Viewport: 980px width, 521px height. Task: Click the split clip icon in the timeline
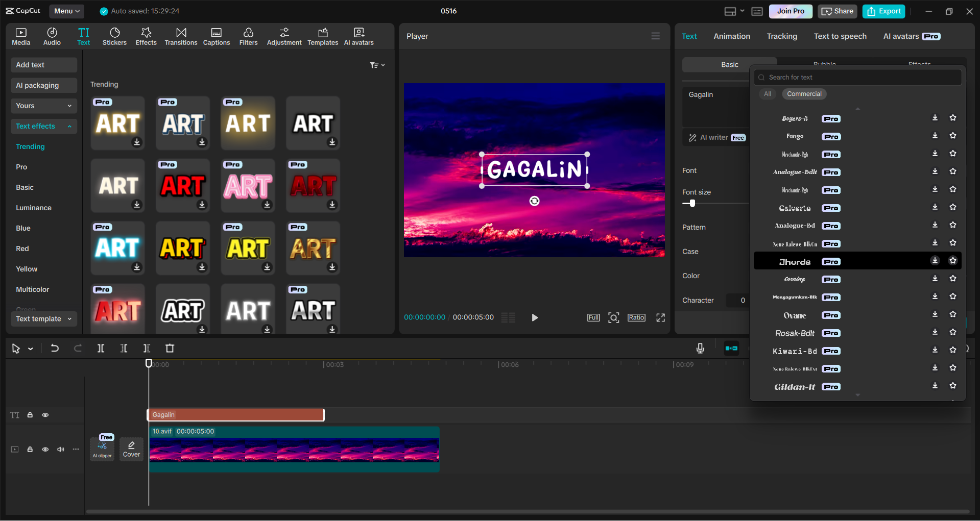(101, 348)
